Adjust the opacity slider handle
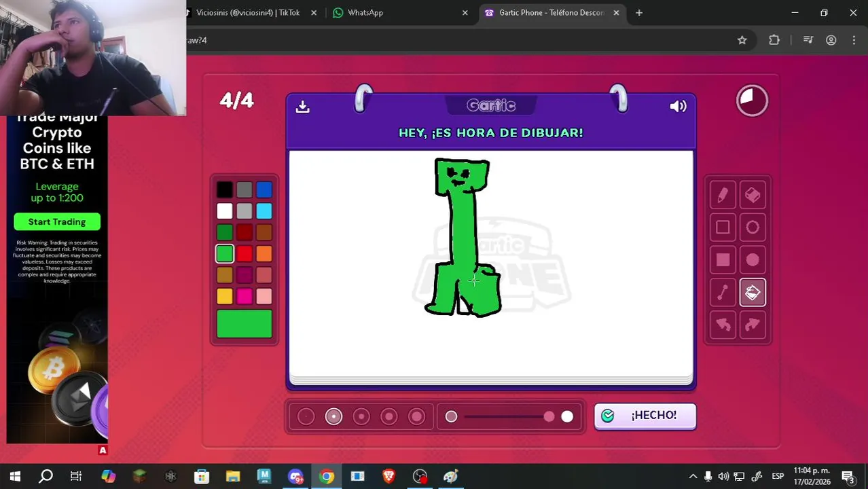This screenshot has width=868, height=489. [549, 416]
